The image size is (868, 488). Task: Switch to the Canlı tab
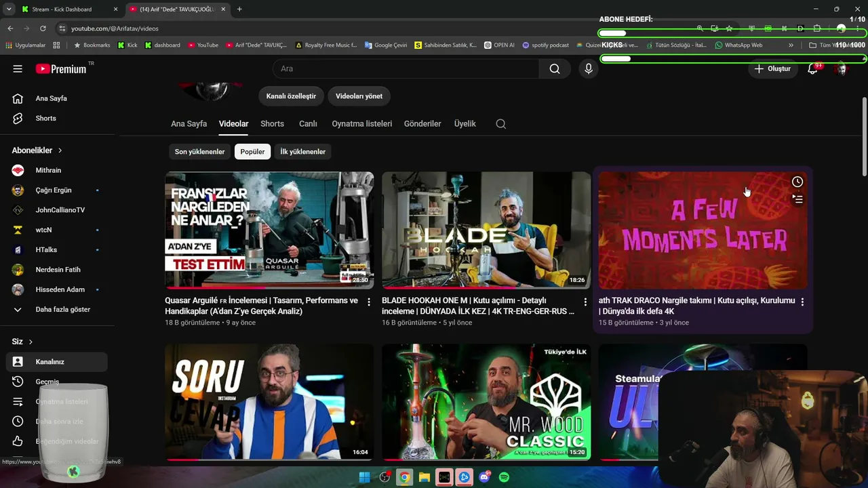(x=308, y=124)
